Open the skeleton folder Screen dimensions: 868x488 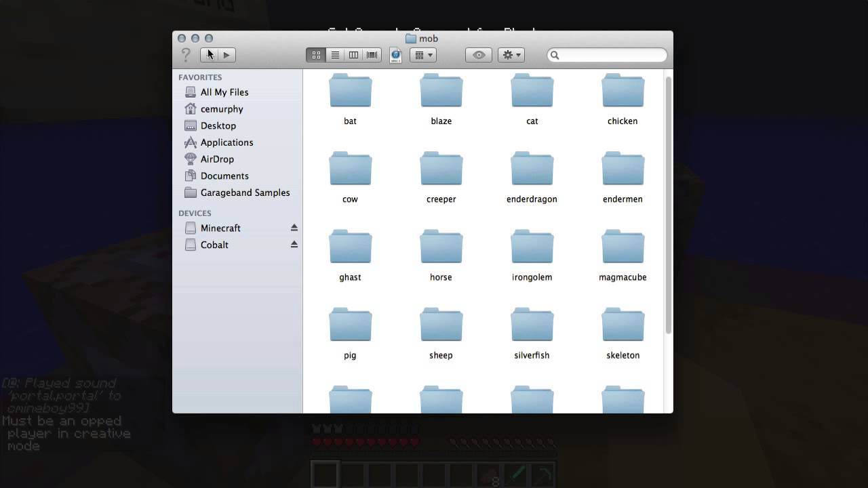(x=623, y=325)
